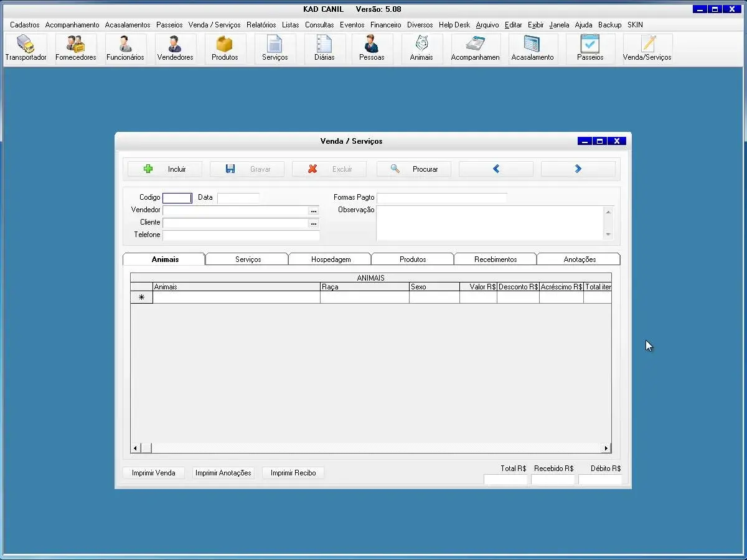Launch the Diárias toolbar icon
This screenshot has width=747, height=560.
click(x=324, y=48)
